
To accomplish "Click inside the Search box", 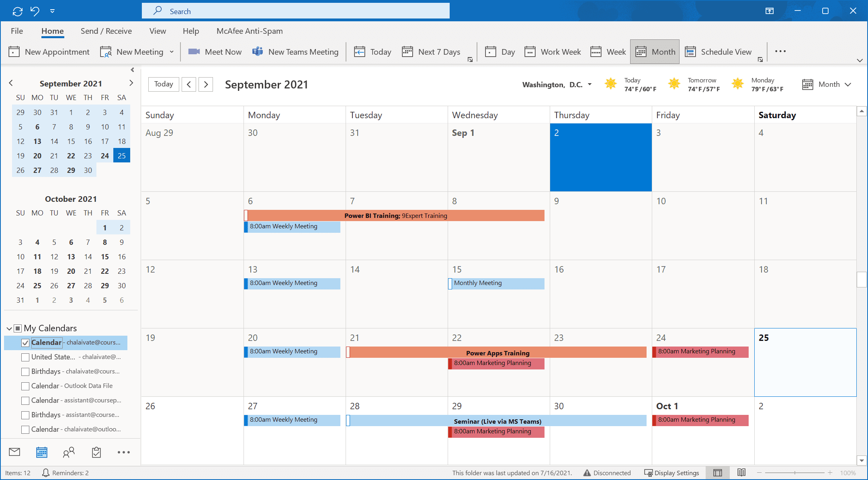I will (296, 11).
